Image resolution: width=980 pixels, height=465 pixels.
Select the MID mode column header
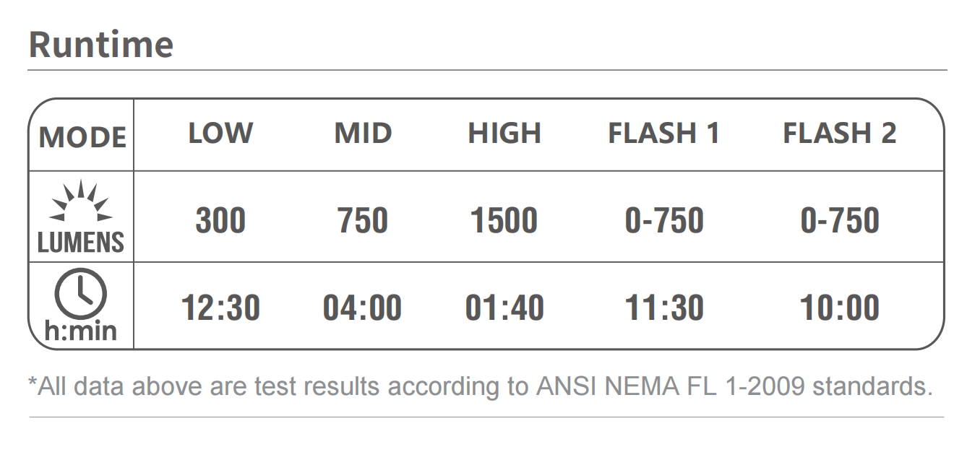(363, 134)
